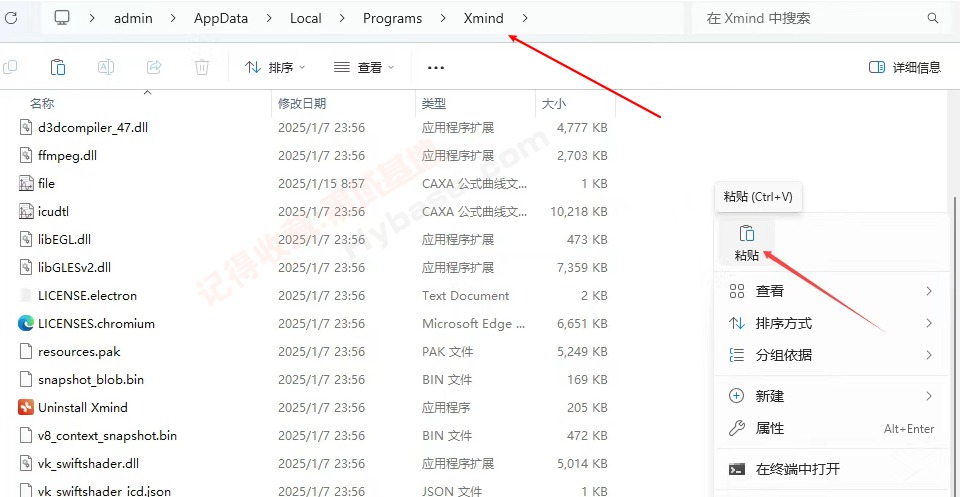This screenshot has width=960, height=497.
Task: Click the share icon in the toolbar
Action: click(x=154, y=67)
